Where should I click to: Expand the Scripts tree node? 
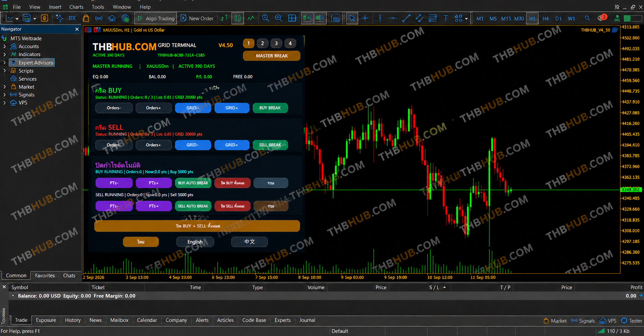coord(4,71)
